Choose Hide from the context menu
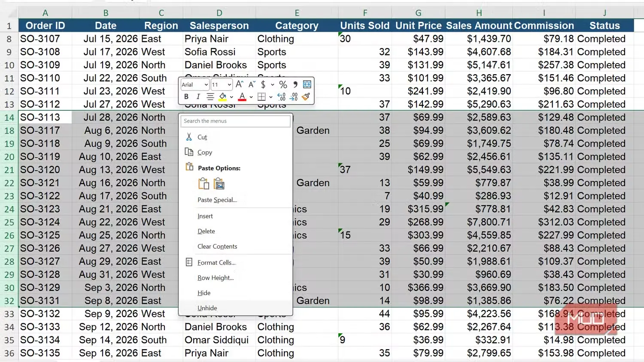The height and width of the screenshot is (362, 644). tap(235, 293)
